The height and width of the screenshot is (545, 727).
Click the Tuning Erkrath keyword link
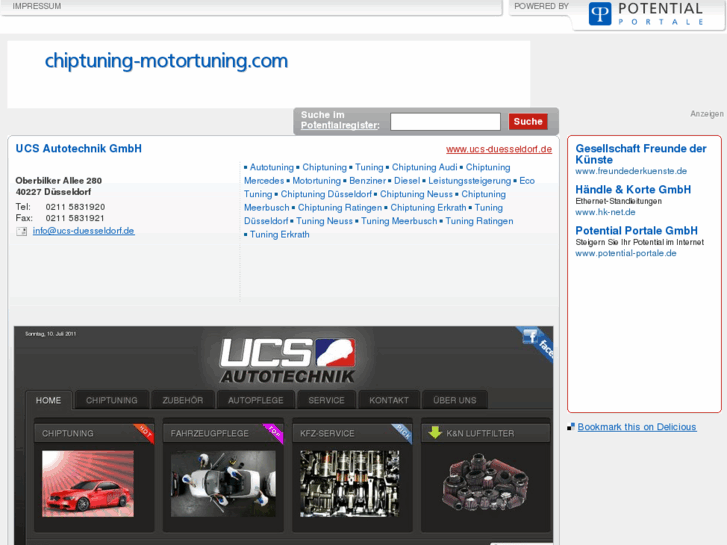(x=280, y=235)
